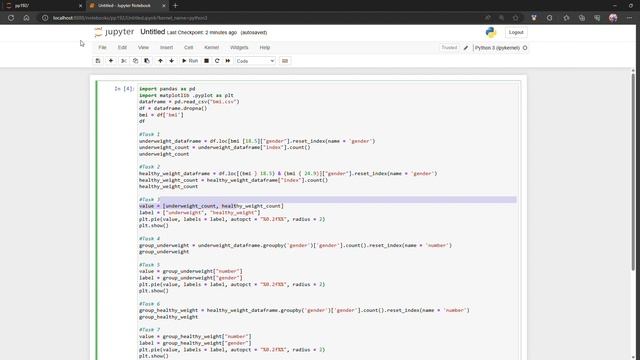Click the #Task 1 comment line
This screenshot has height=360, width=640.
point(149,134)
